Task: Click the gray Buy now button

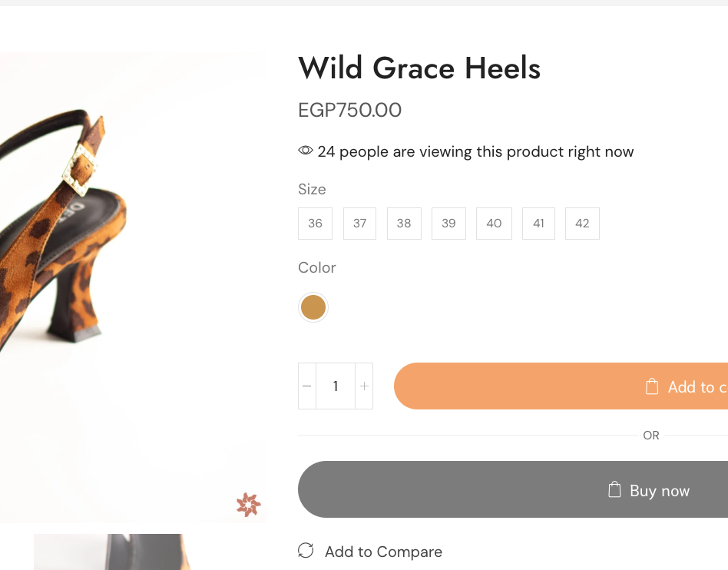Action: pos(513,489)
